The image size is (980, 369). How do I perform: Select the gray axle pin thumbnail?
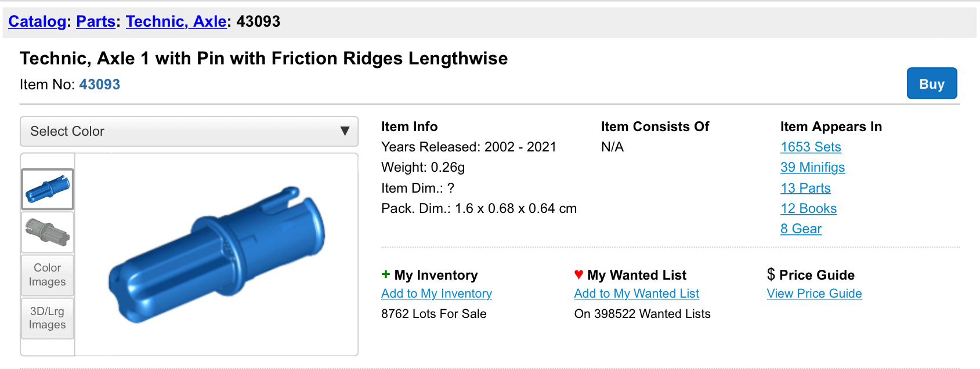[x=48, y=232]
